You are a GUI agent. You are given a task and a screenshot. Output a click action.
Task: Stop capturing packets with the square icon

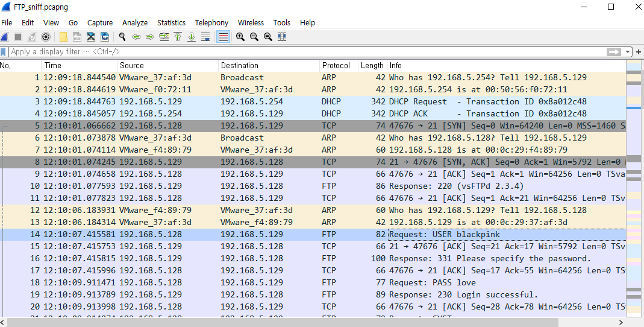point(18,37)
